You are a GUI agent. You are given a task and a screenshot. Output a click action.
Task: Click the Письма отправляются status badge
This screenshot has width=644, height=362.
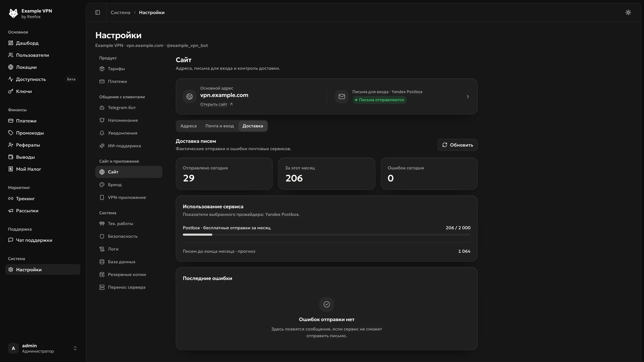(x=379, y=100)
